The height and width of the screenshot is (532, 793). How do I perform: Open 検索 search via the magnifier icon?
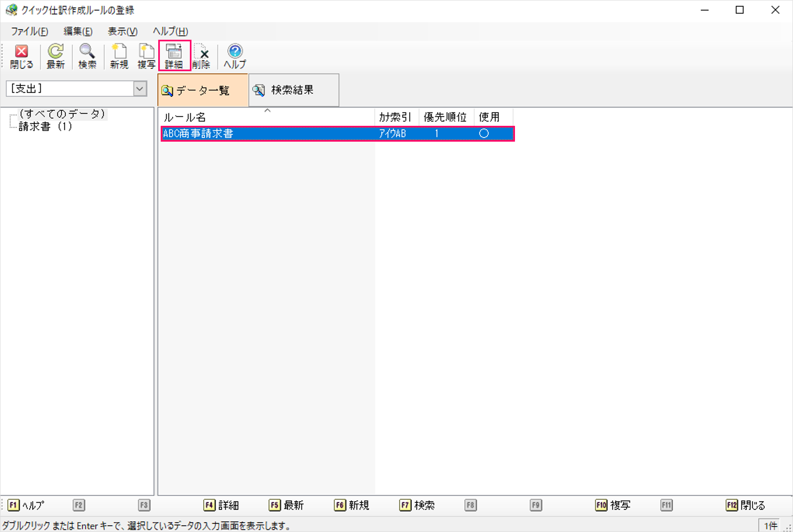click(87, 56)
